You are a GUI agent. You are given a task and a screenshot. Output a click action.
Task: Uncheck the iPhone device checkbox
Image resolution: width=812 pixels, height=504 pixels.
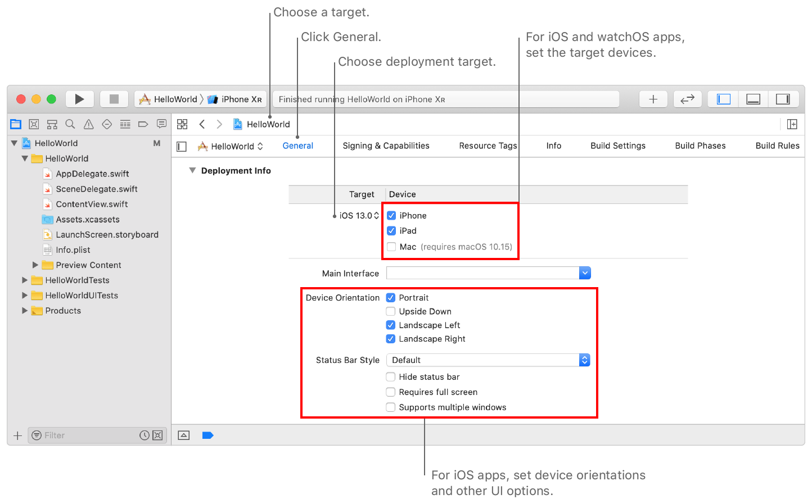pos(391,215)
